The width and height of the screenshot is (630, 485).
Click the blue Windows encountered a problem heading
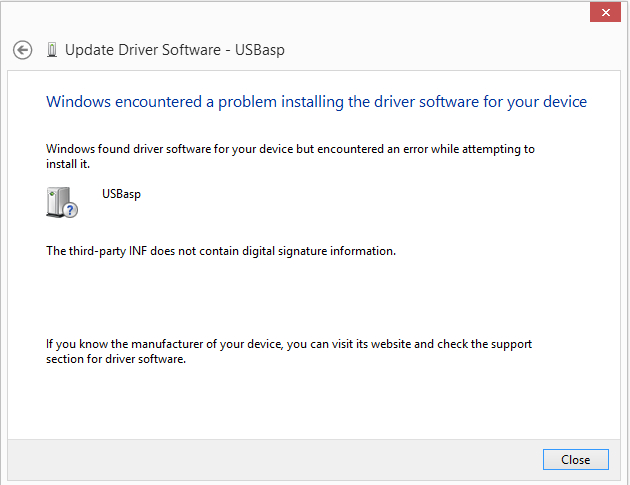(x=316, y=102)
